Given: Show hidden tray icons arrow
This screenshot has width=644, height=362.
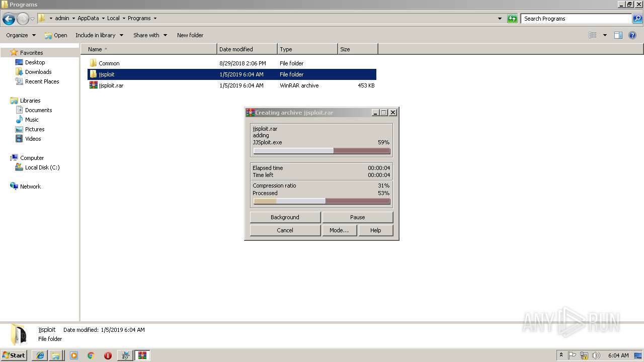Looking at the screenshot, I should (x=561, y=355).
